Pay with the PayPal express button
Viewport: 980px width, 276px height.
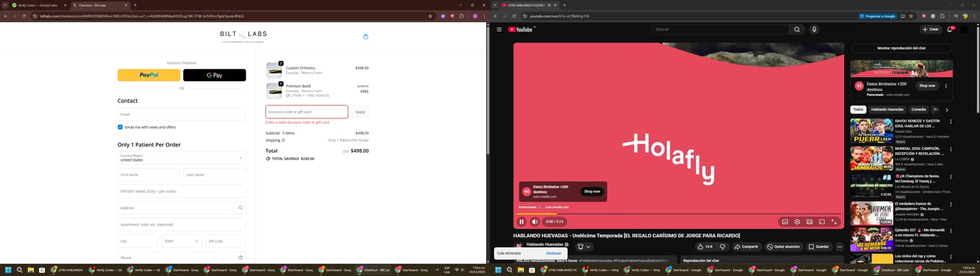149,75
